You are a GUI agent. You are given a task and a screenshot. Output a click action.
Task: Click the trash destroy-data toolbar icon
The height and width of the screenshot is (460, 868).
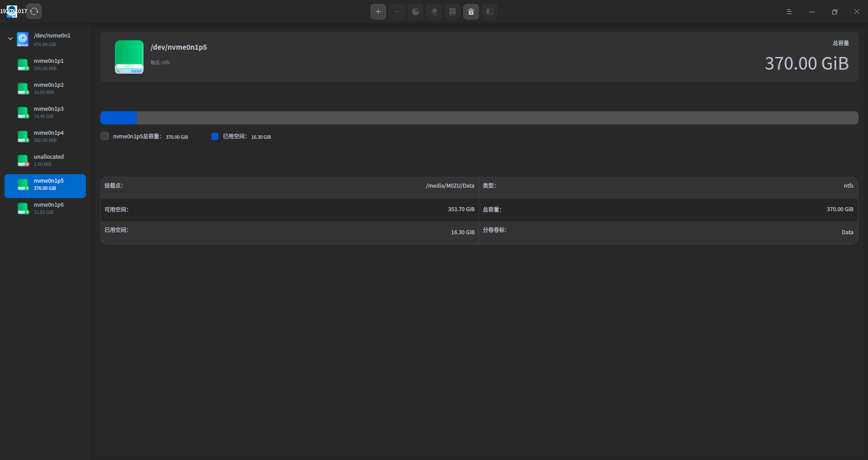pyautogui.click(x=471, y=11)
